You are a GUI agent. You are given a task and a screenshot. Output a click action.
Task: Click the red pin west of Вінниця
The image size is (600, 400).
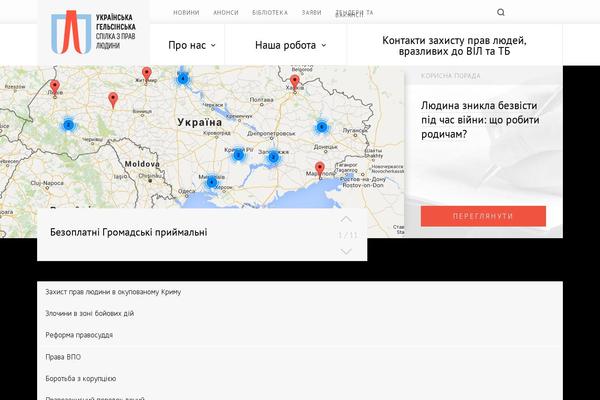pyautogui.click(x=112, y=100)
